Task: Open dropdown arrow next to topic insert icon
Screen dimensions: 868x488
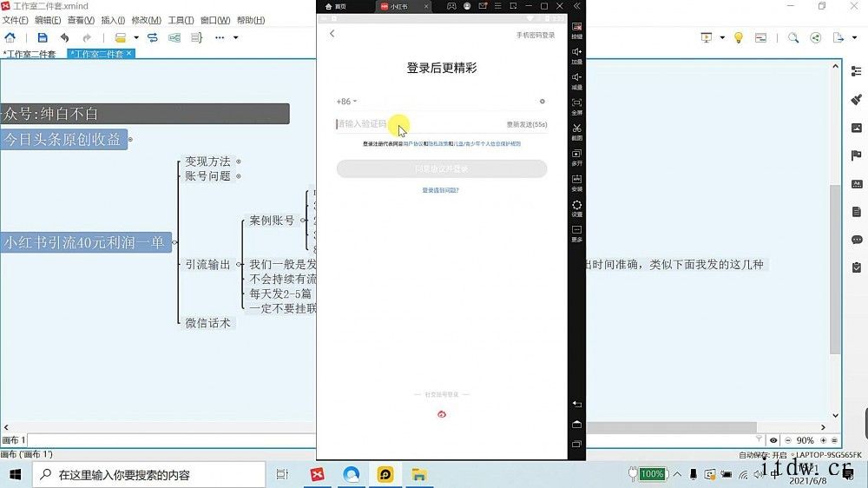Action: (x=136, y=37)
